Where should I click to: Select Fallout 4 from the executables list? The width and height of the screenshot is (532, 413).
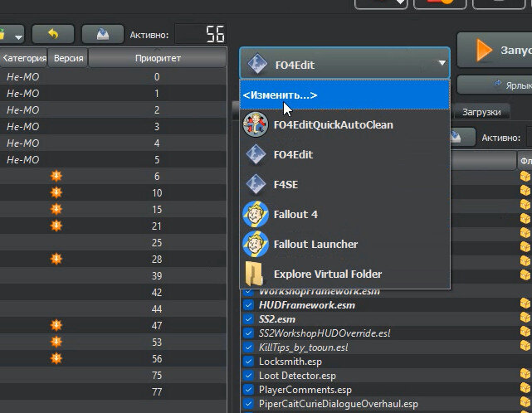point(344,214)
